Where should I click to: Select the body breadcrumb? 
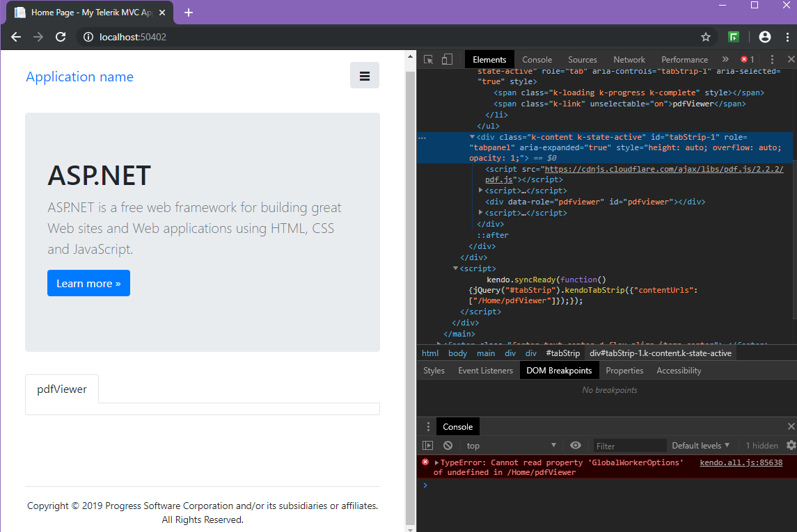[x=457, y=353]
